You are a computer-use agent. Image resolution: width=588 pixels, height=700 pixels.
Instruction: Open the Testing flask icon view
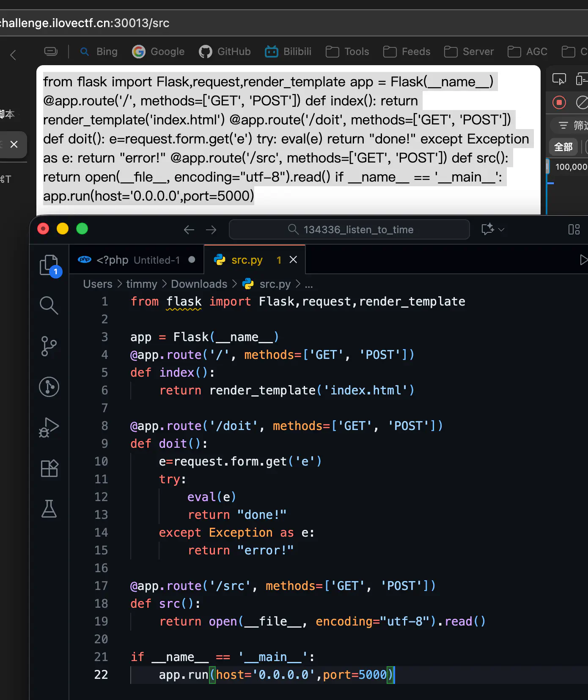[x=49, y=509]
